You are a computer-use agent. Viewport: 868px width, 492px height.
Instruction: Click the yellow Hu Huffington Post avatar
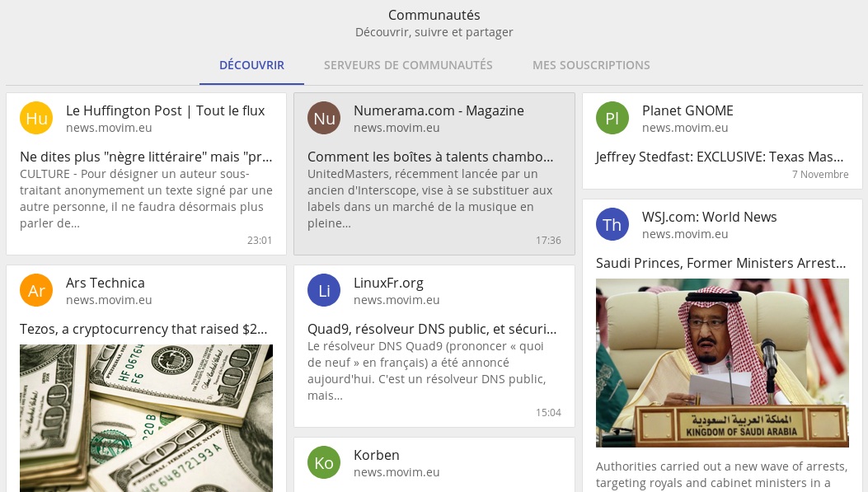pyautogui.click(x=36, y=118)
